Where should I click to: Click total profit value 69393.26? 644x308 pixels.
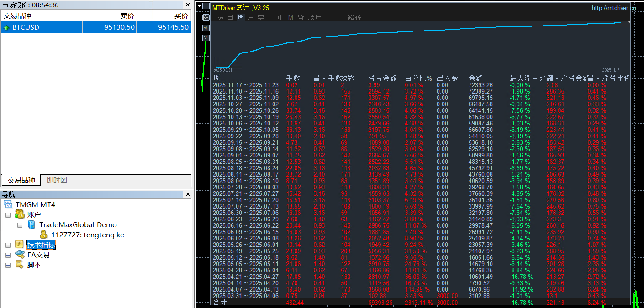[x=380, y=302]
